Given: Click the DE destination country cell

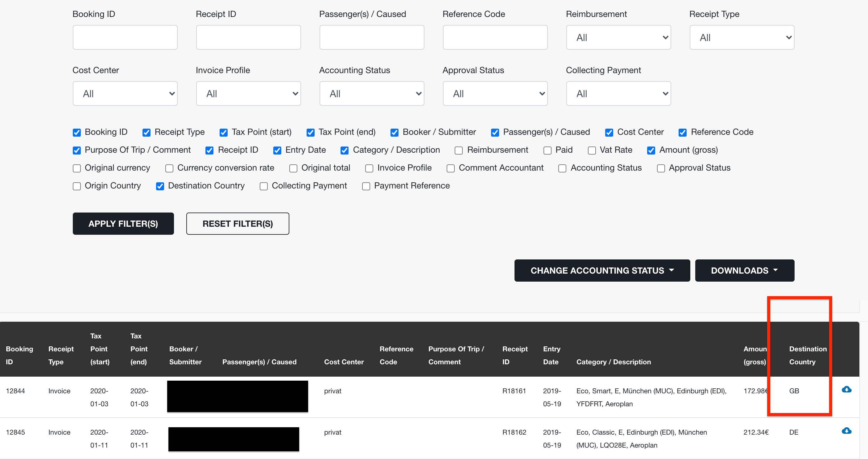Looking at the screenshot, I should point(794,432).
